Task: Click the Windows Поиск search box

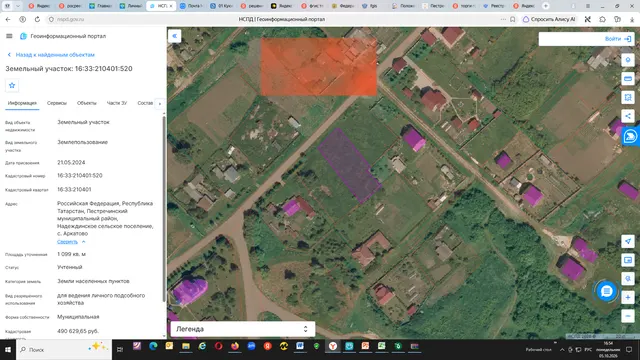Action: [64, 350]
